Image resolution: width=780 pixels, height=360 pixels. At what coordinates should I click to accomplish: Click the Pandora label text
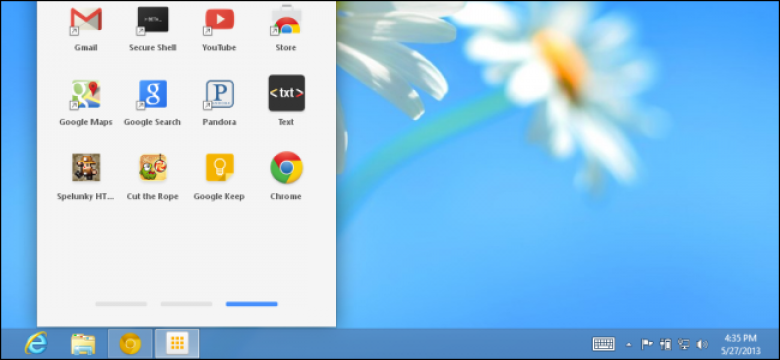click(x=219, y=122)
